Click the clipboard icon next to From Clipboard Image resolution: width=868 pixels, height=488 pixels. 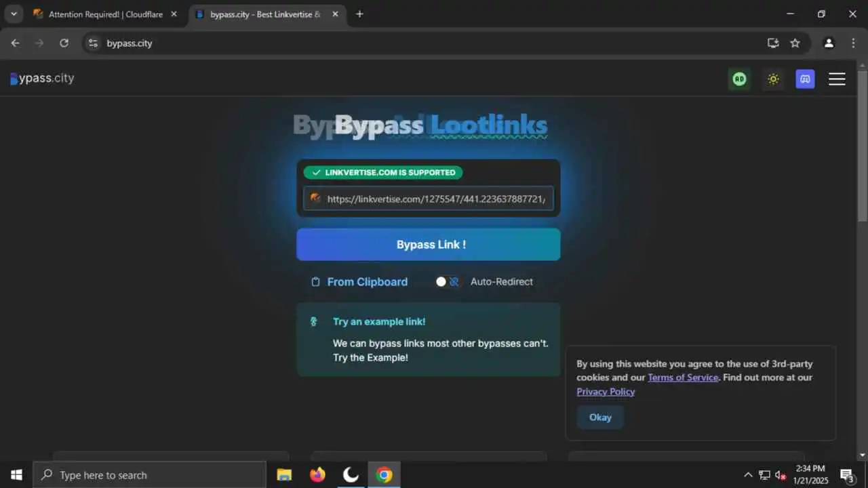tap(315, 282)
